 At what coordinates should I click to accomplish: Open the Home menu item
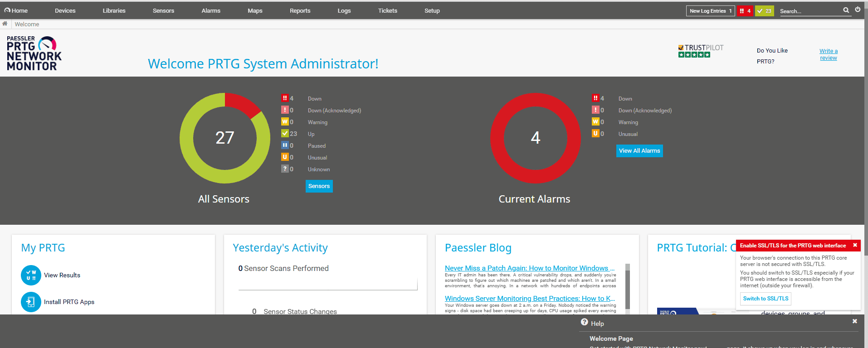pos(16,10)
